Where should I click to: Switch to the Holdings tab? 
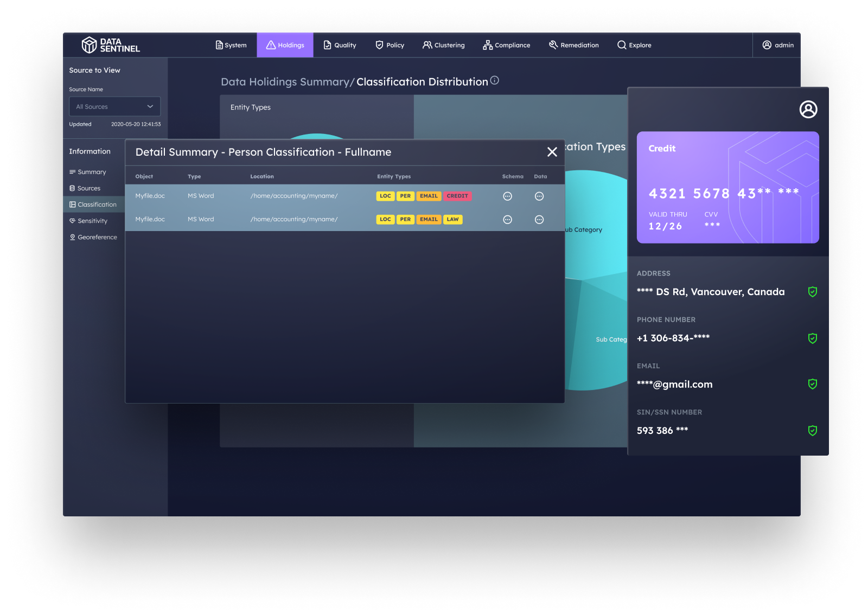[x=285, y=45]
